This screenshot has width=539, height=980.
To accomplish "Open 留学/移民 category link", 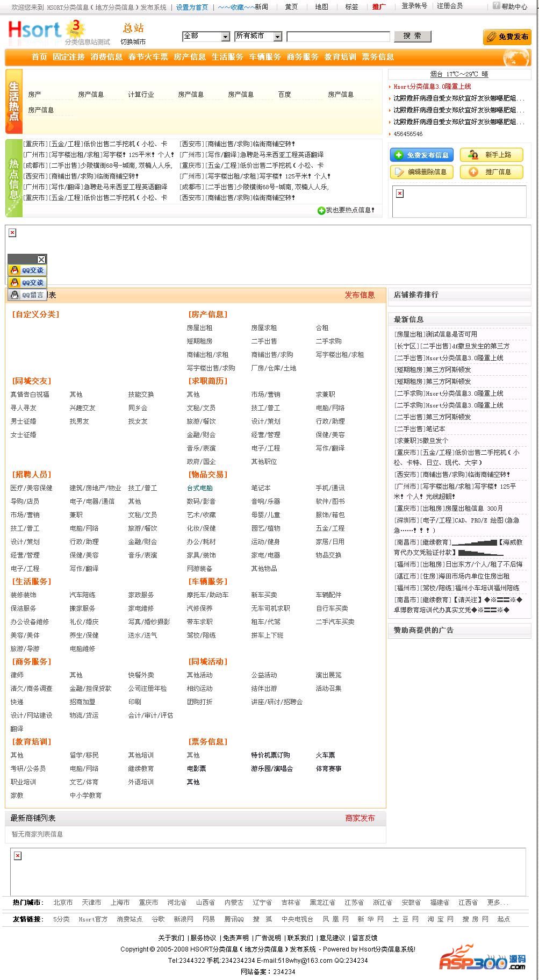I will click(84, 755).
